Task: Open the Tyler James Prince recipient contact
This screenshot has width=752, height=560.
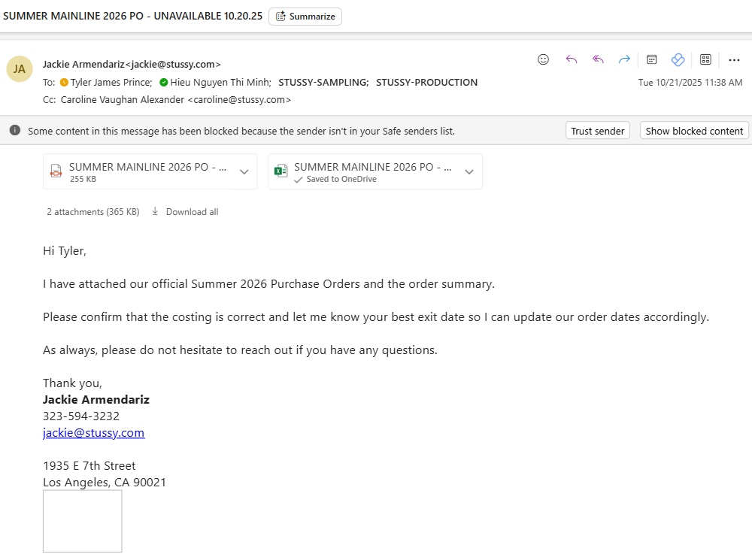Action: (111, 83)
